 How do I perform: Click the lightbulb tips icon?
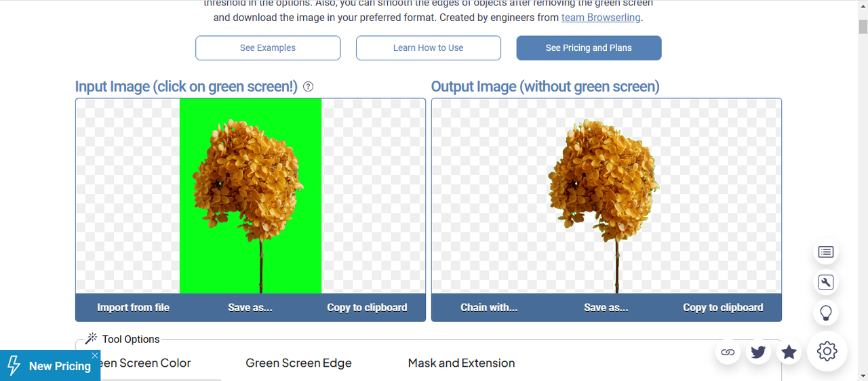point(826,313)
